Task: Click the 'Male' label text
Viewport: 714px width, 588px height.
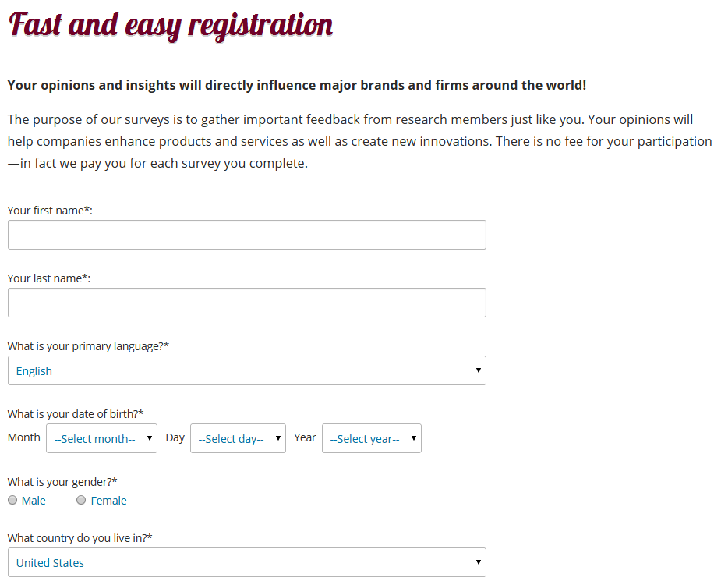Action: pyautogui.click(x=34, y=501)
